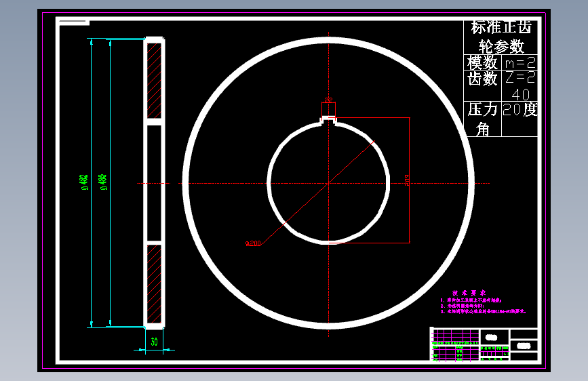Select technical requirement line 3 mentioning GB1184
The image size is (588, 381).
(x=484, y=312)
